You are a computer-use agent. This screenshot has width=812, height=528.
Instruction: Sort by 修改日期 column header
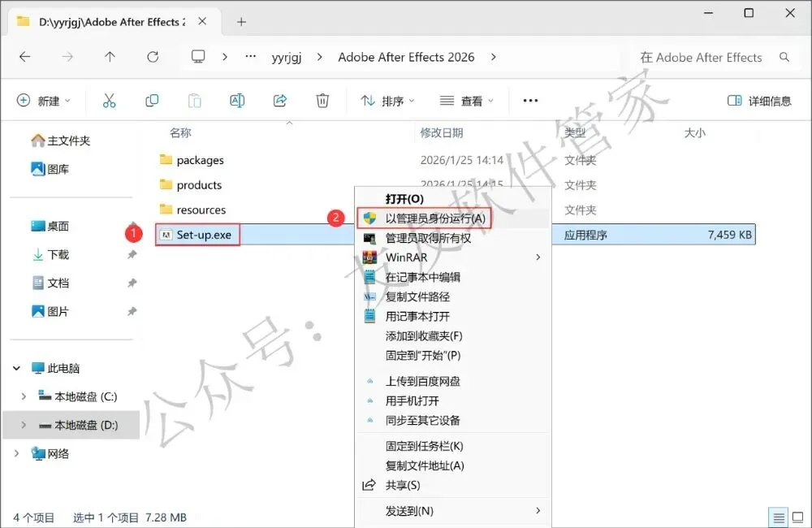click(441, 132)
